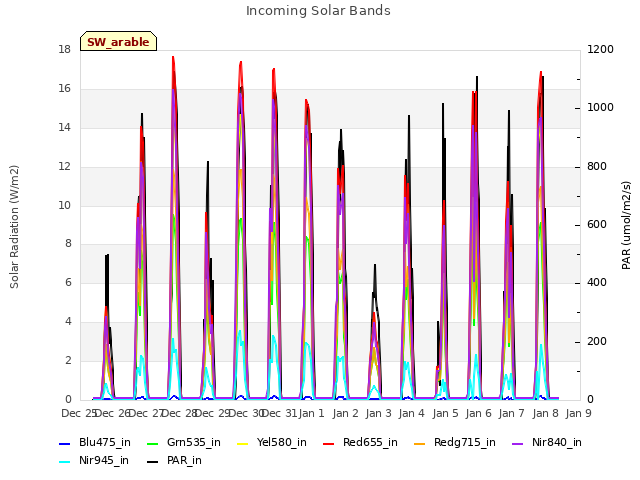Click the Nir945_in cyan legend swatch
Image resolution: width=640 pixels, height=480 pixels.
[x=65, y=462]
